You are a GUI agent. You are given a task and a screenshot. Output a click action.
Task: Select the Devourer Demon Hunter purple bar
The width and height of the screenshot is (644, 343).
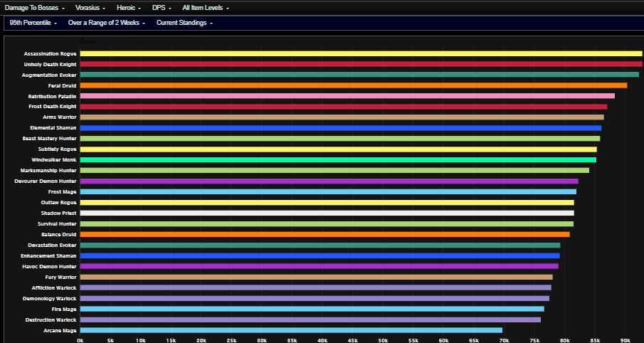click(x=329, y=181)
